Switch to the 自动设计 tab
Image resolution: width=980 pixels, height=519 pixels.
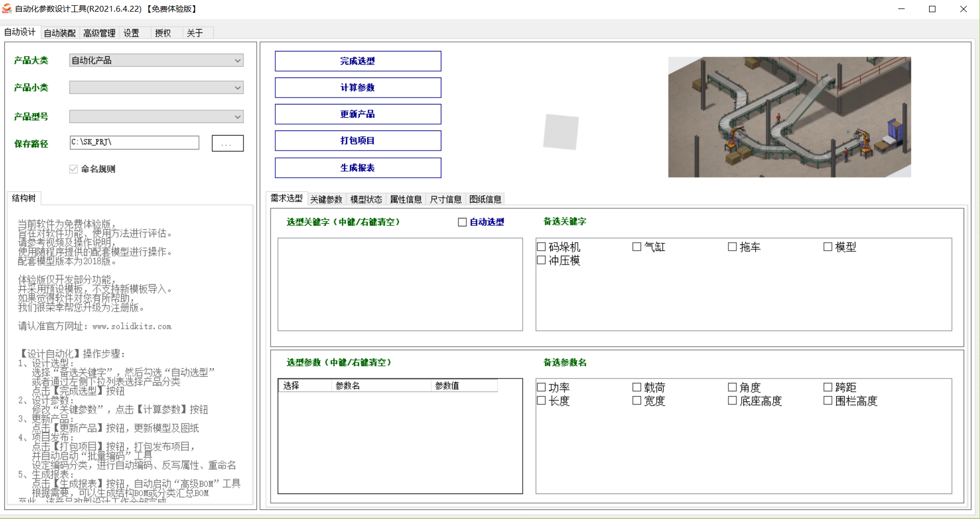pos(20,32)
